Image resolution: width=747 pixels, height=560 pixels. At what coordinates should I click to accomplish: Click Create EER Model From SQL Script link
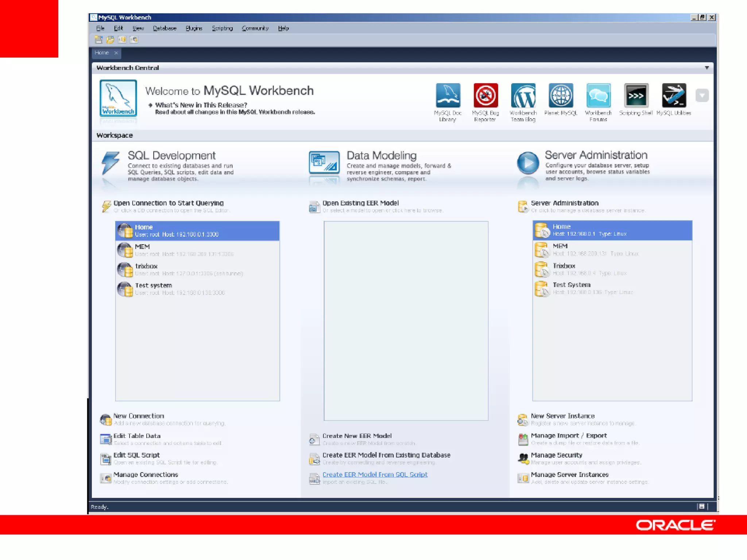click(375, 474)
